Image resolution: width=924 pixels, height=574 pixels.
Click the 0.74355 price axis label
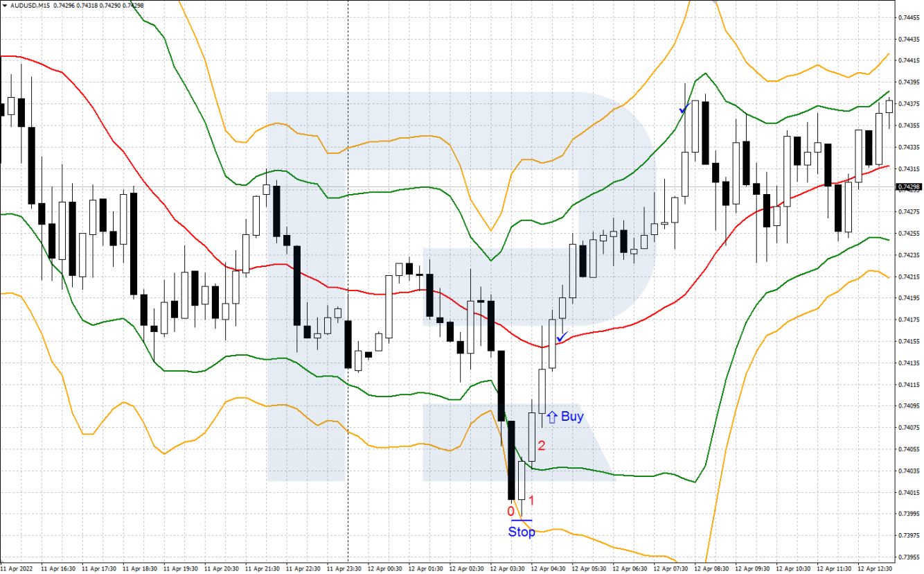point(908,125)
